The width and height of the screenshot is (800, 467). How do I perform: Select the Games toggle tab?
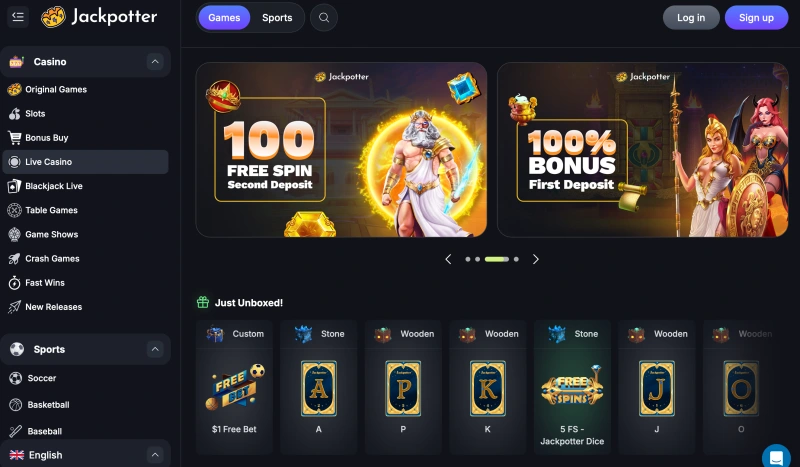click(224, 18)
